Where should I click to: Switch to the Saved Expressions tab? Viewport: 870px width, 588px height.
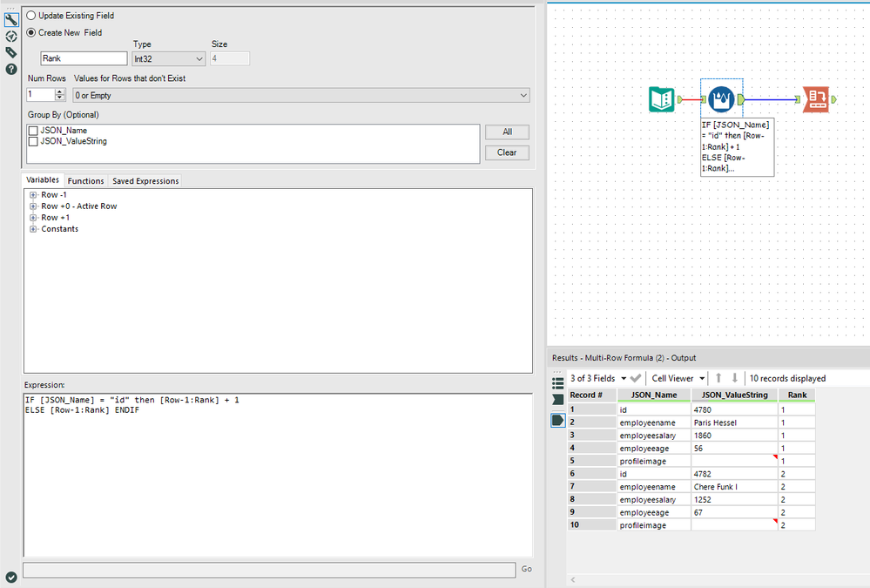[x=145, y=181]
